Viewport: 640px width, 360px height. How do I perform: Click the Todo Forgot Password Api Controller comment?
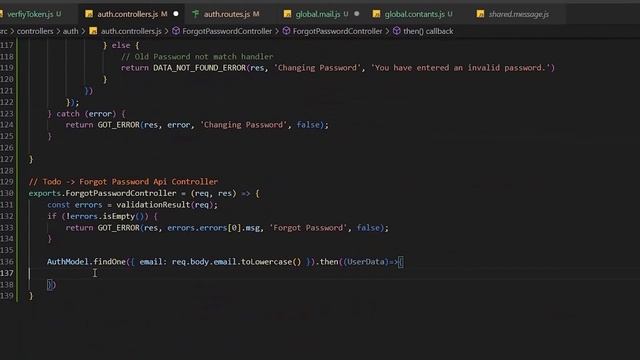(123, 182)
